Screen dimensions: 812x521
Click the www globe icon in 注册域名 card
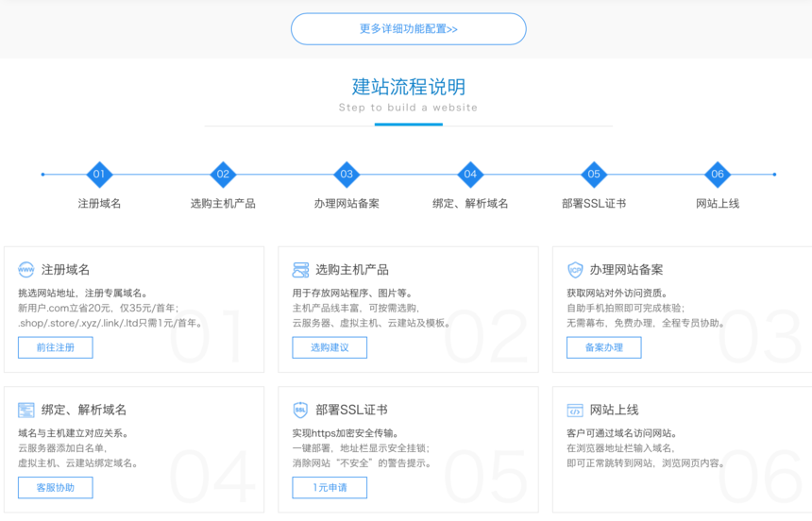pyautogui.click(x=25, y=270)
